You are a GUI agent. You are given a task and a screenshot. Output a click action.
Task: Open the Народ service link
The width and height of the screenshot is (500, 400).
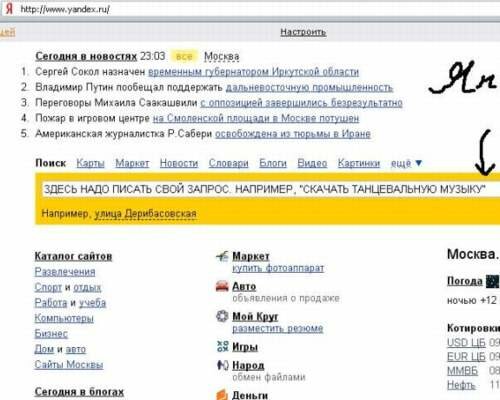[248, 365]
